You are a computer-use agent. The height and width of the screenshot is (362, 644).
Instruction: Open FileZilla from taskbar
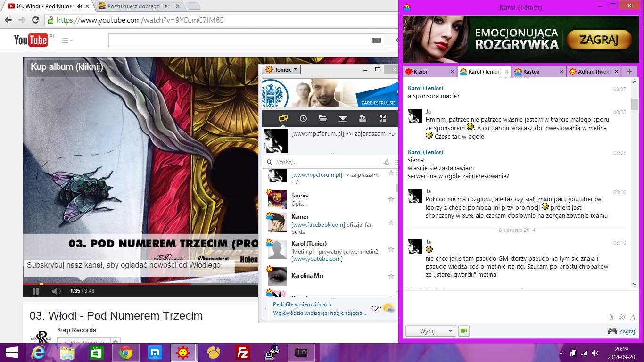coord(243,353)
